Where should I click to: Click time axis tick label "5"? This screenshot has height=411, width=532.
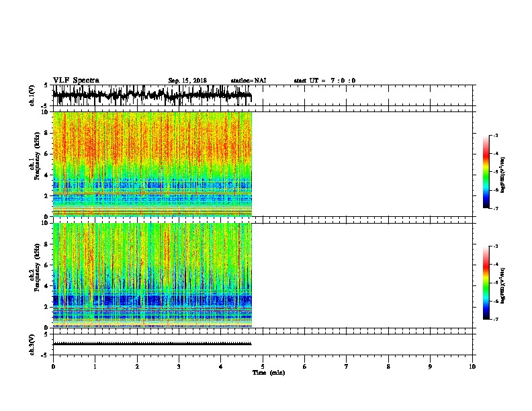pyautogui.click(x=263, y=367)
